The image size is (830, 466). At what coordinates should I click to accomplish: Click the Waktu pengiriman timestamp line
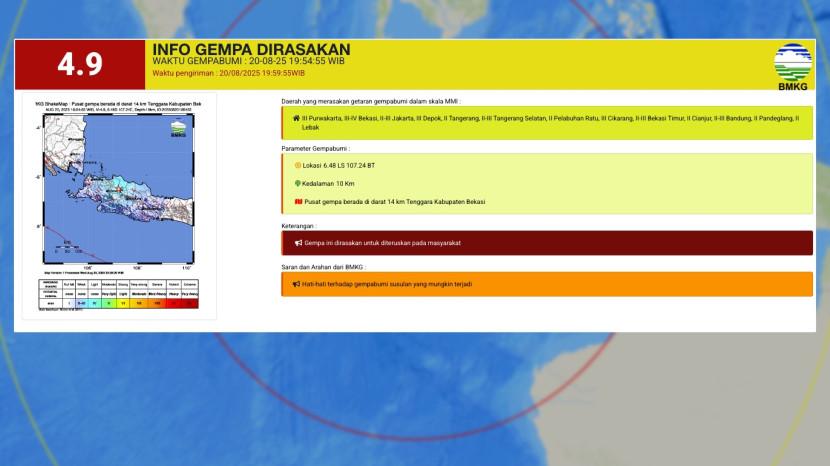point(229,73)
